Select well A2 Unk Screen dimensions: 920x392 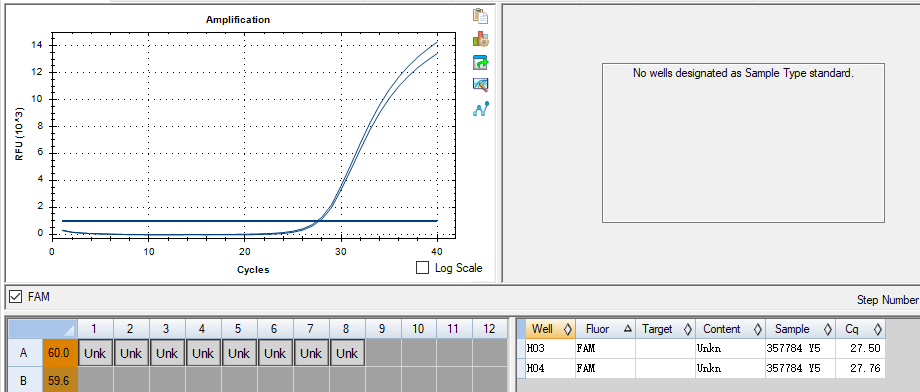[x=131, y=353]
